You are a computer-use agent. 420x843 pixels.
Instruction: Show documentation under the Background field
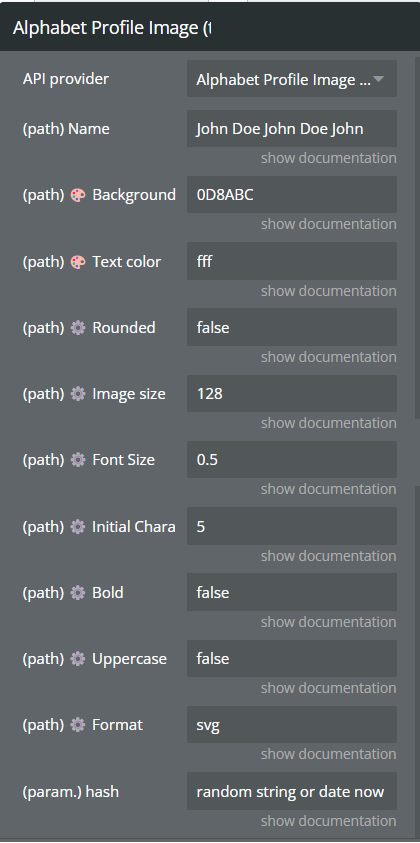pos(329,224)
